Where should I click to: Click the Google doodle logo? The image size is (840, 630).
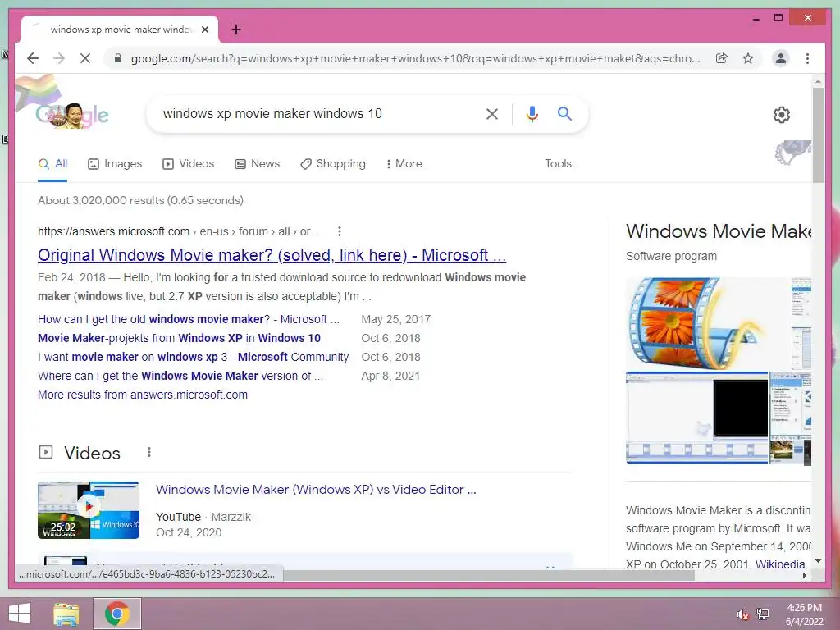pos(72,115)
